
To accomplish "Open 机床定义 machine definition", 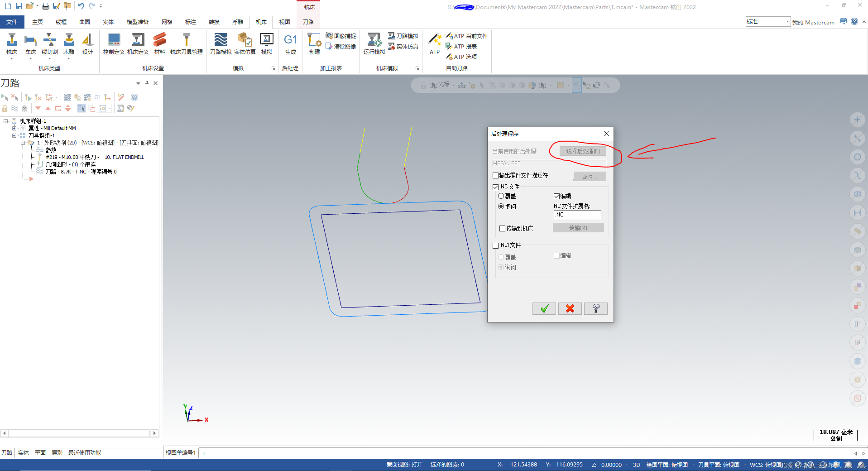I will pyautogui.click(x=138, y=44).
